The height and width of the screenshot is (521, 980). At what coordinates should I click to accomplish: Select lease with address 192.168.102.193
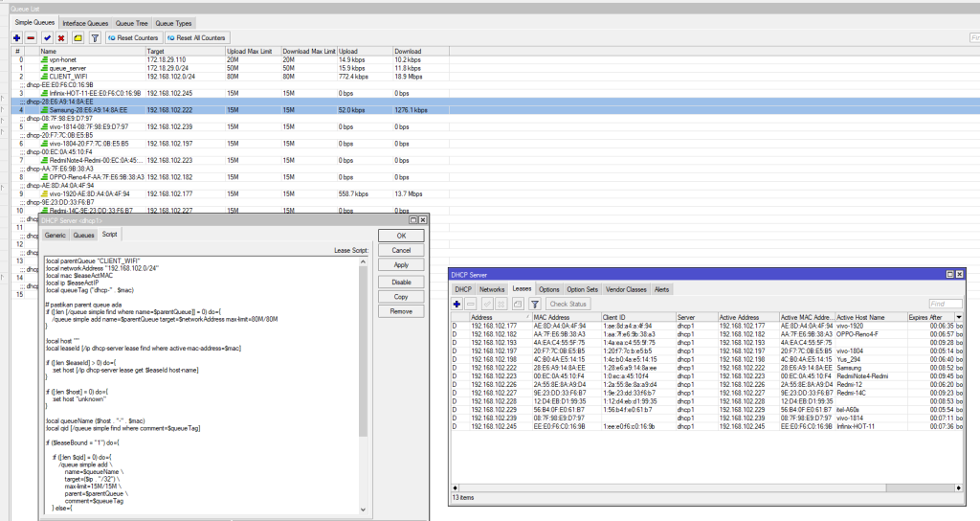coord(707,343)
